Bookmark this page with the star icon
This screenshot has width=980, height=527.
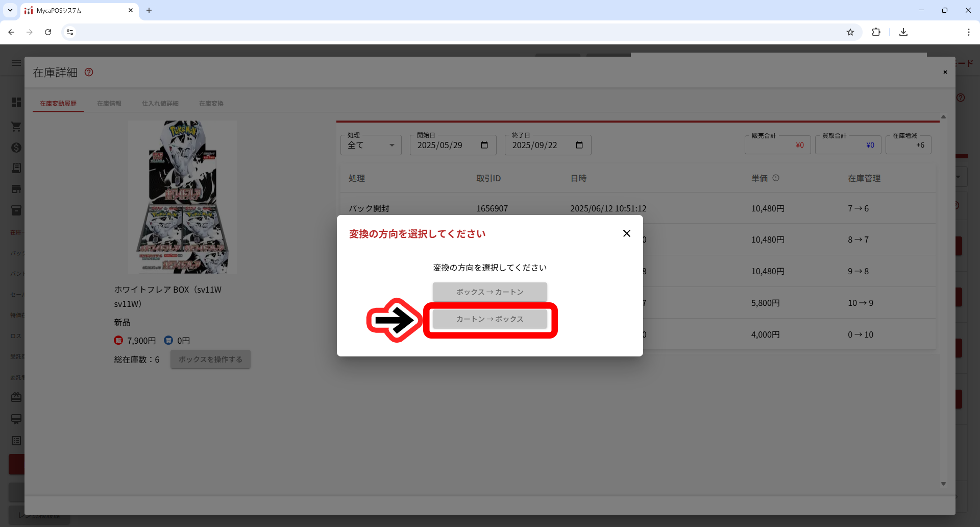(850, 32)
